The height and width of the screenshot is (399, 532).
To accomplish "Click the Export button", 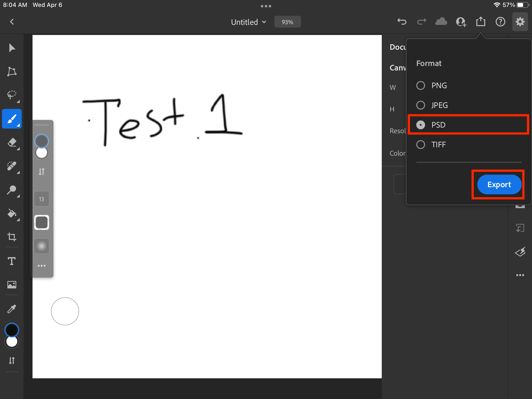I will [x=499, y=184].
